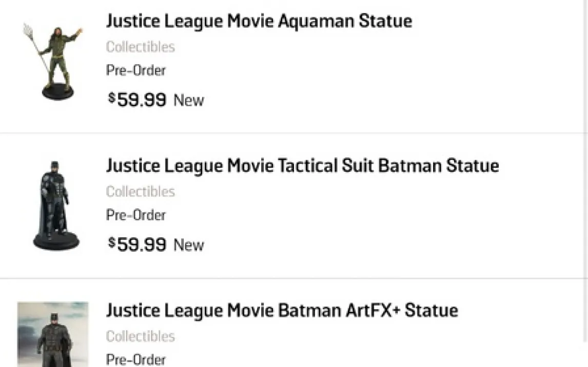Click the vertical scrollbar at the right edge
588x367 pixels.
coord(585,169)
